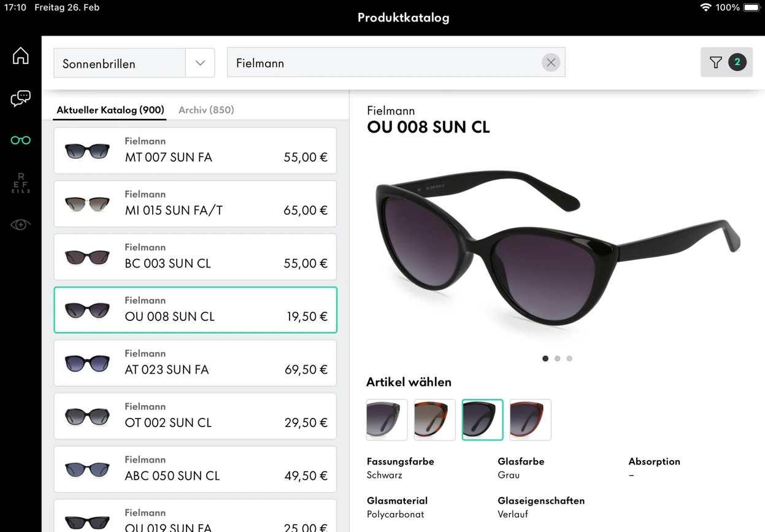Clear the Fielmann search text
The image size is (765, 532).
(551, 63)
